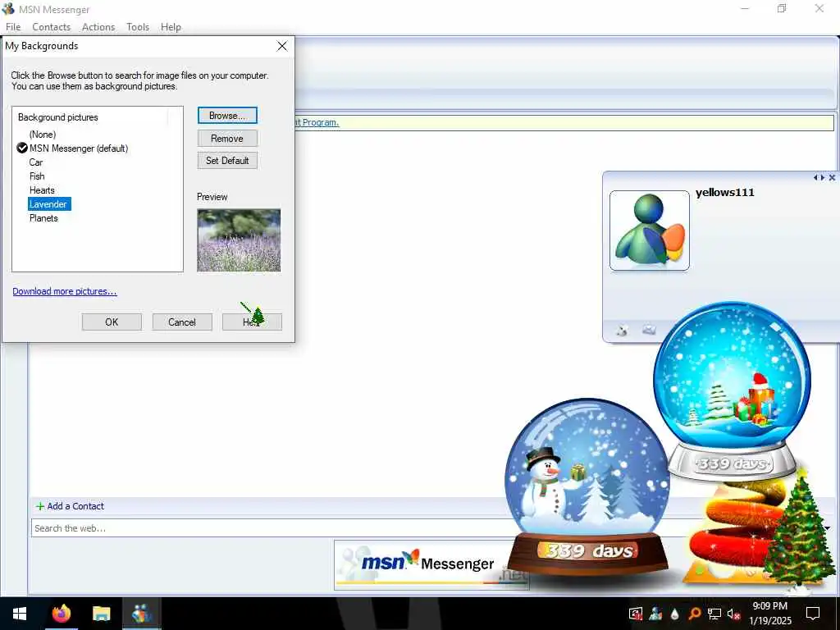Open the Contacts menu
Screen dimensions: 840x630
tap(52, 27)
